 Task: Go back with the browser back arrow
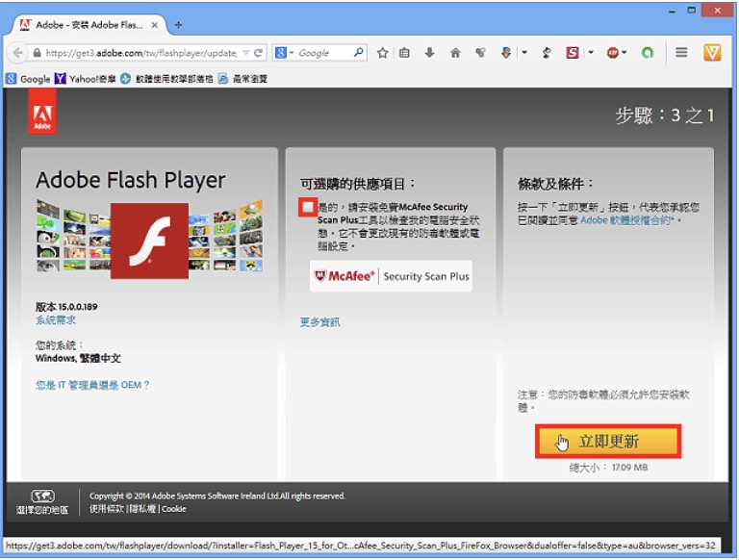pos(18,53)
